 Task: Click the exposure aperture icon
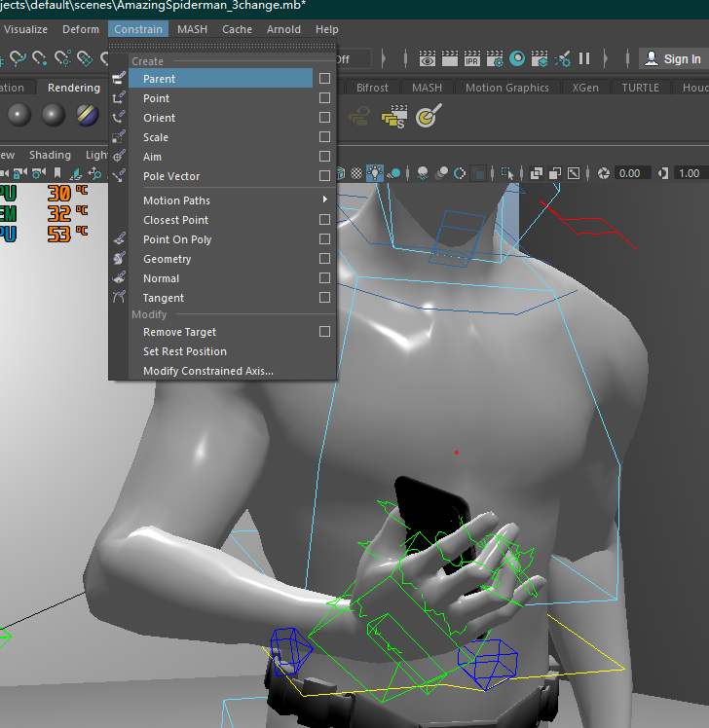604,173
